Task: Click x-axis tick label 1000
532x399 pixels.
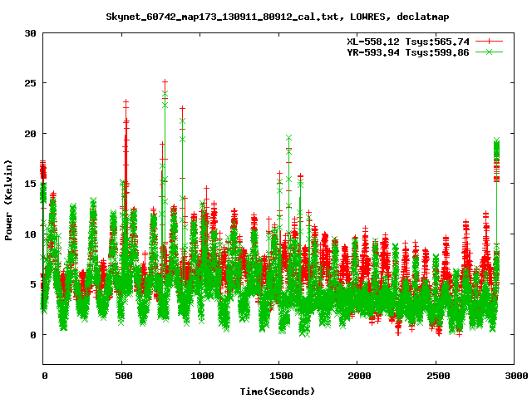Action: coord(202,376)
